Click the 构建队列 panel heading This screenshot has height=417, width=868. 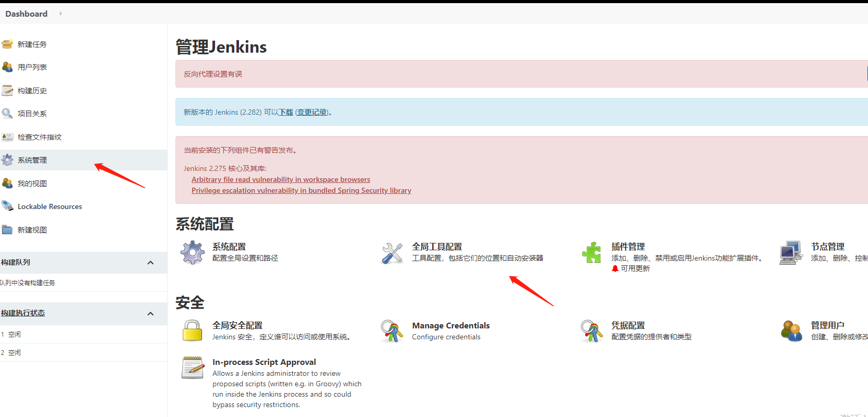tap(16, 262)
